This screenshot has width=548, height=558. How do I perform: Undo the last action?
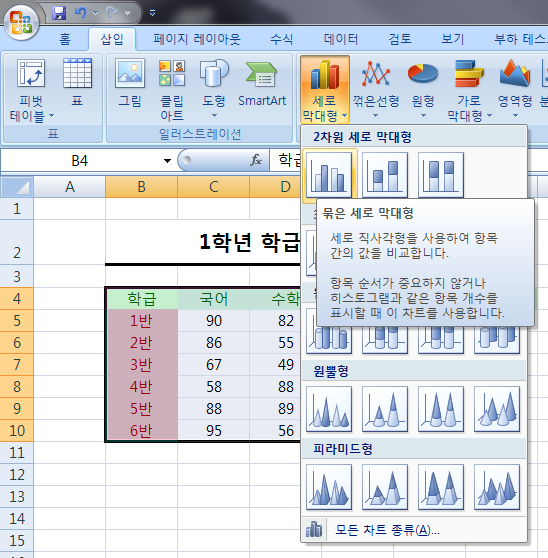click(x=80, y=13)
